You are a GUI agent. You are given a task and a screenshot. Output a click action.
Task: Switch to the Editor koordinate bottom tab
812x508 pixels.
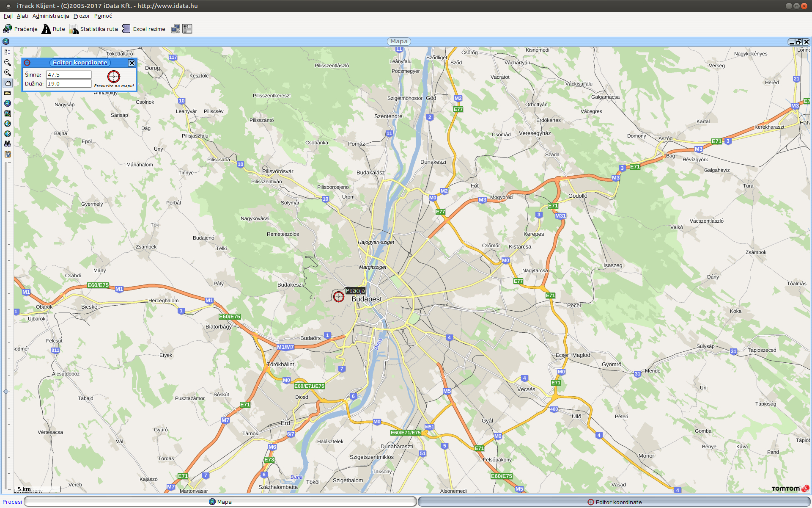pyautogui.click(x=614, y=502)
